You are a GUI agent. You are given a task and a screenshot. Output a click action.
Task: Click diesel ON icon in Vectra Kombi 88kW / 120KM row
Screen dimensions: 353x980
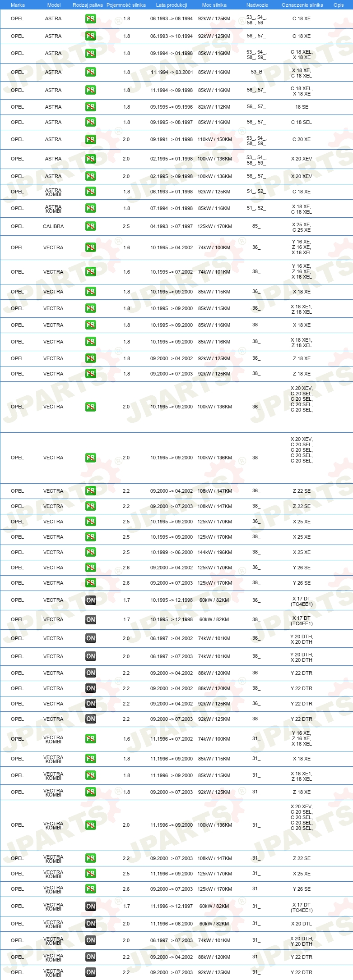pyautogui.click(x=90, y=957)
